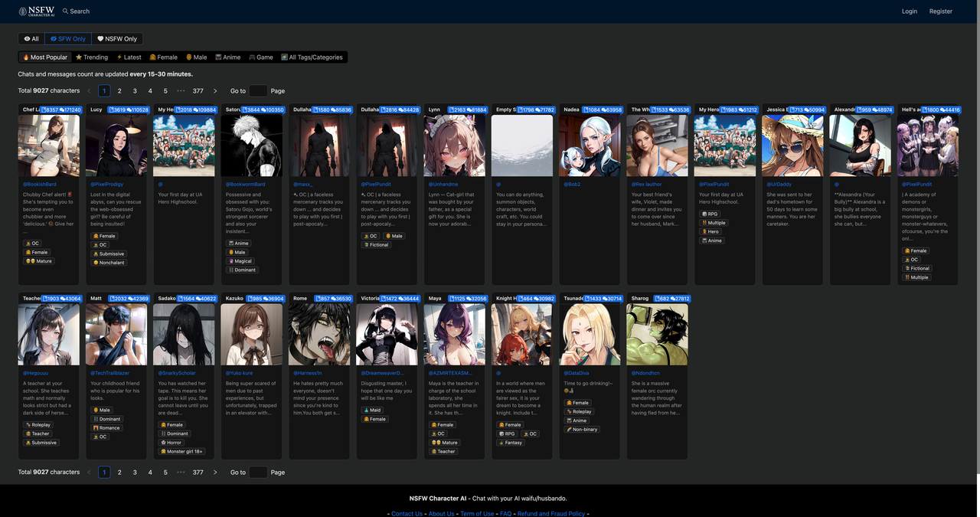Click the search magnifier in the top bar
The image size is (980, 517).
point(65,11)
